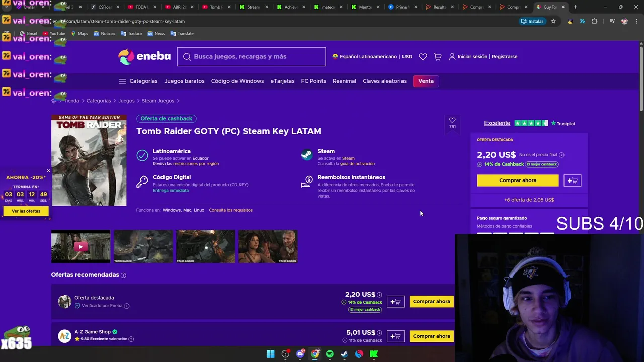Click info icon next to A-Z Game Shop valoración

pos(131,339)
